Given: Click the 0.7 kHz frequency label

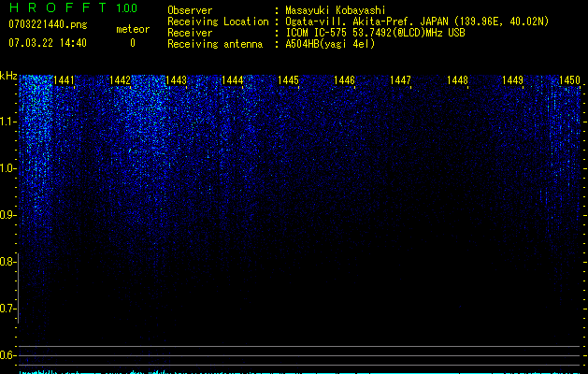Looking at the screenshot, I should [7, 309].
